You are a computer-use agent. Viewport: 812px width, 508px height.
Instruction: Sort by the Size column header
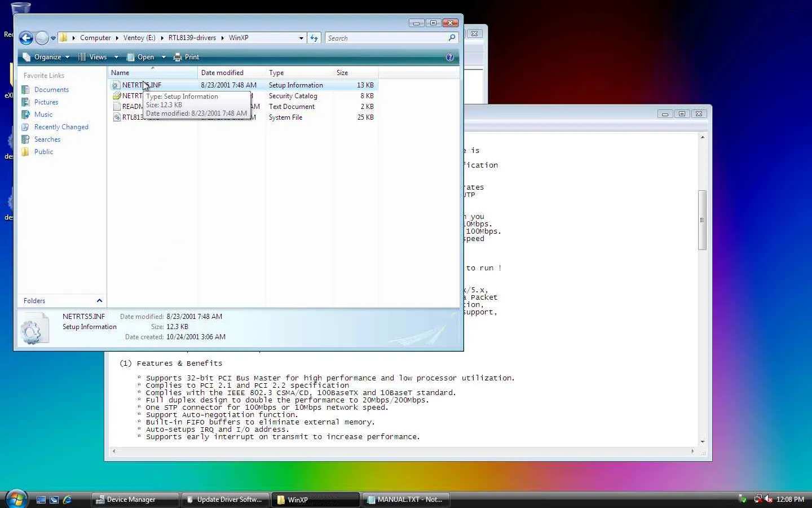pos(355,73)
